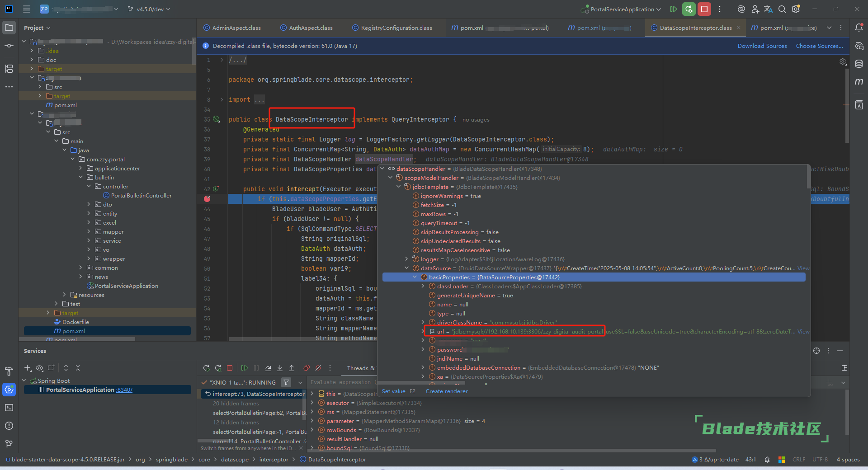The image size is (868, 470).
Task: Switch to the AdminAspect.class tab
Action: click(x=232, y=28)
